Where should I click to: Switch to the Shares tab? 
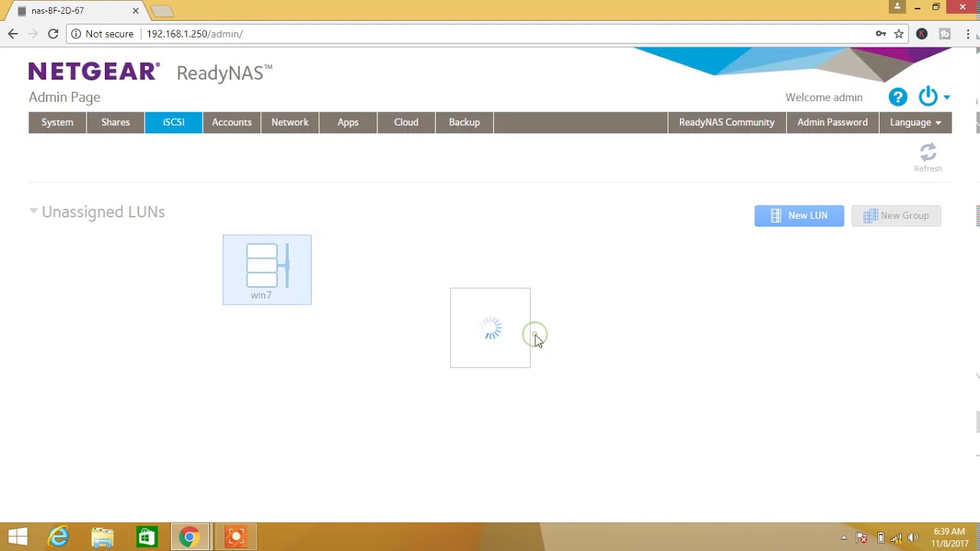pyautogui.click(x=116, y=122)
